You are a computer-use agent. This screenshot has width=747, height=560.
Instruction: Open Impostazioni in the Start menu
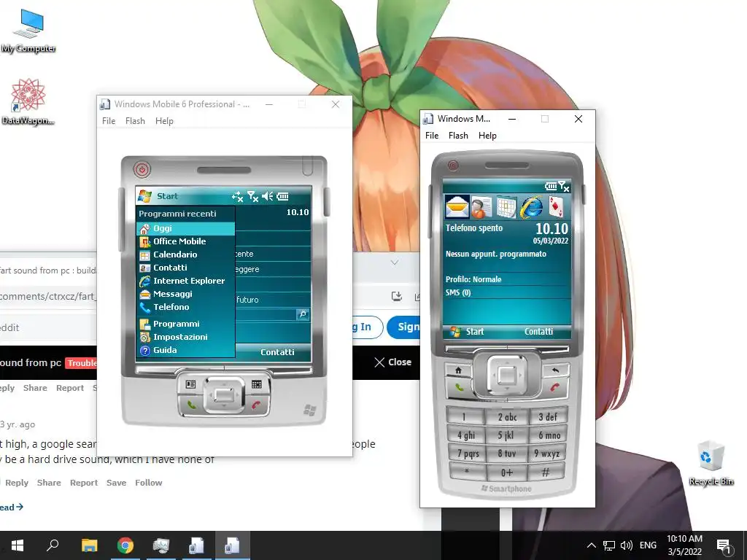pyautogui.click(x=185, y=337)
